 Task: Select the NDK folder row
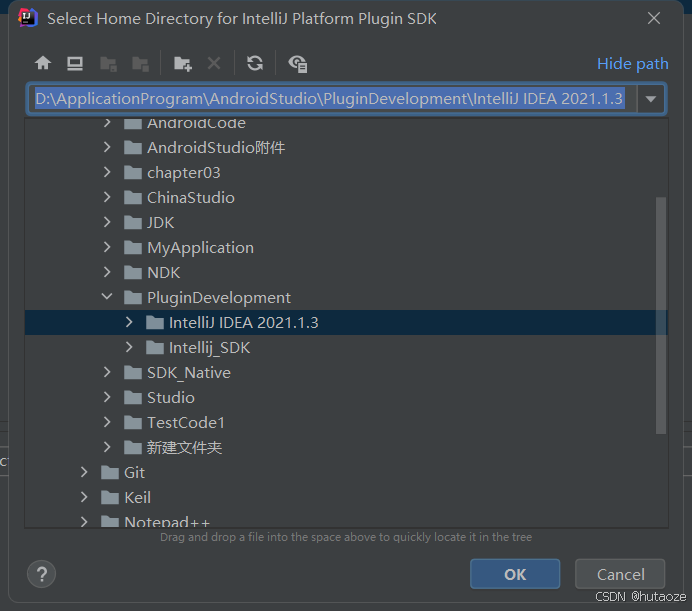[x=346, y=272]
